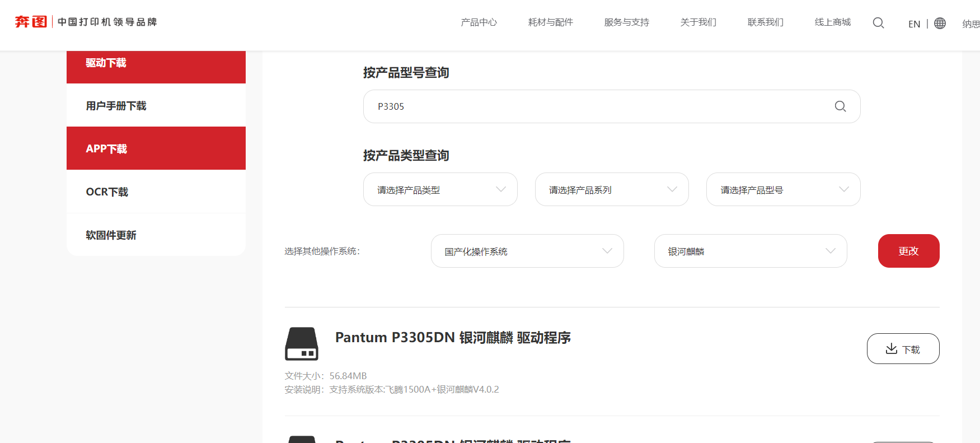Click the printer driver icon beside the first Pantum P3305DN result
This screenshot has height=443, width=980.
pos(302,344)
